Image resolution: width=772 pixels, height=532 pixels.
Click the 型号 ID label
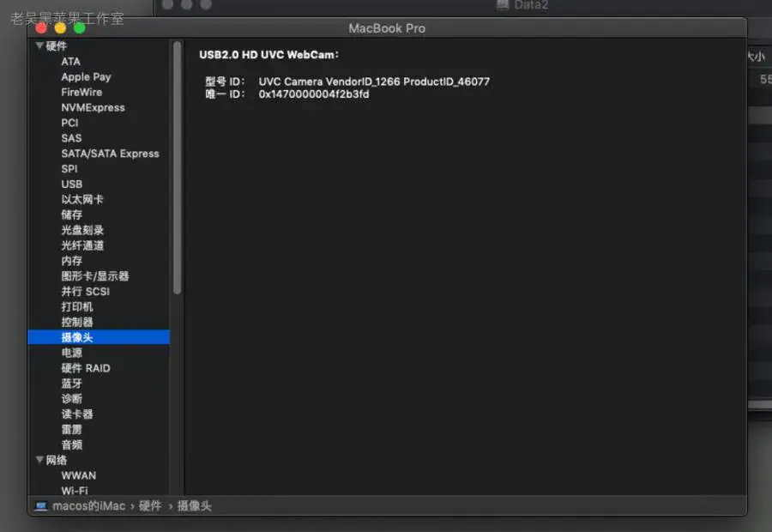[x=225, y=82]
